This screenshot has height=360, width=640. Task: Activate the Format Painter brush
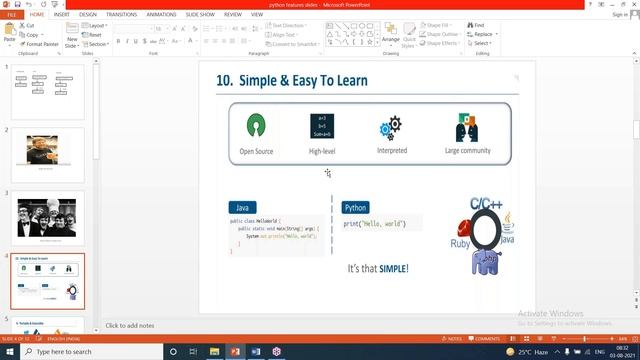[39, 44]
